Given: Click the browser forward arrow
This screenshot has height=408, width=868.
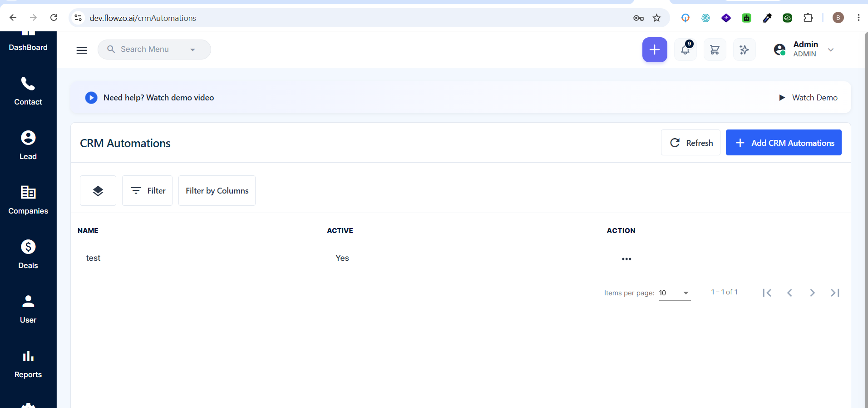Looking at the screenshot, I should [33, 18].
